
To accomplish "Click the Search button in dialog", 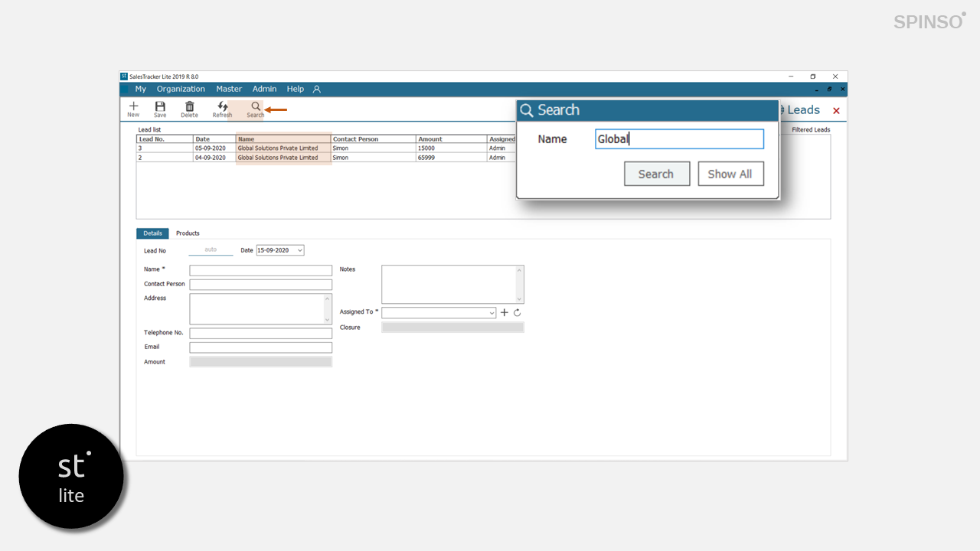I will (656, 174).
